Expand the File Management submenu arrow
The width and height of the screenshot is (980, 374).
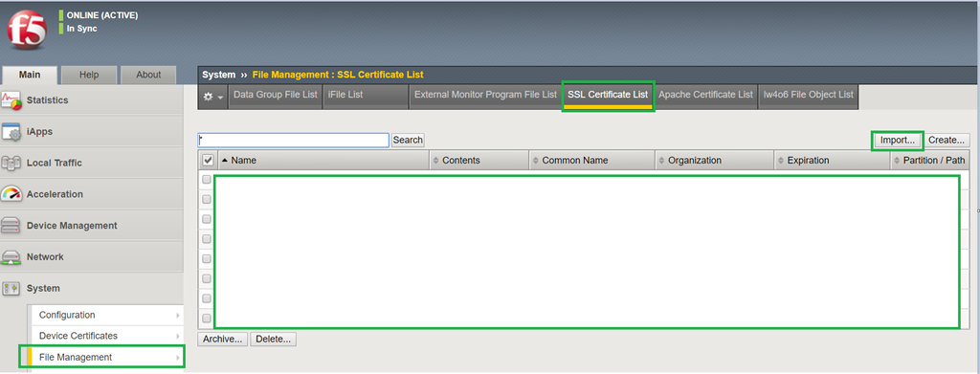[x=178, y=358]
